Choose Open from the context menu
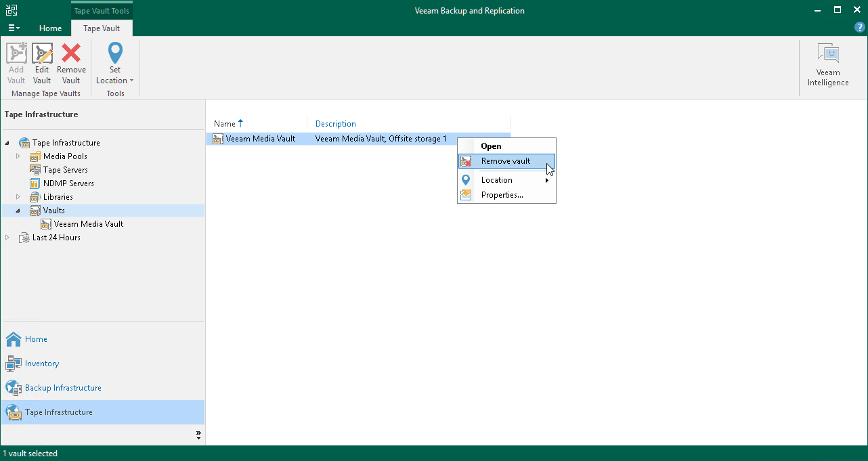The height and width of the screenshot is (461, 868). coord(507,146)
